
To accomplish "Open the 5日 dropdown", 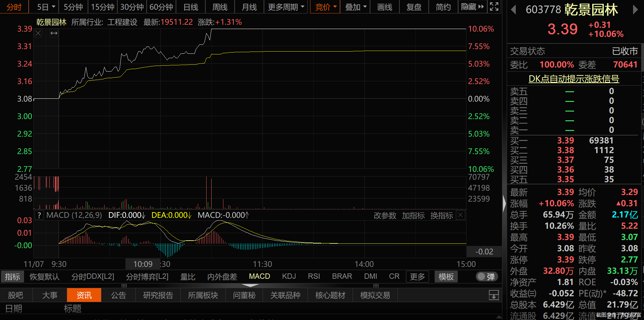I will click(46, 7).
